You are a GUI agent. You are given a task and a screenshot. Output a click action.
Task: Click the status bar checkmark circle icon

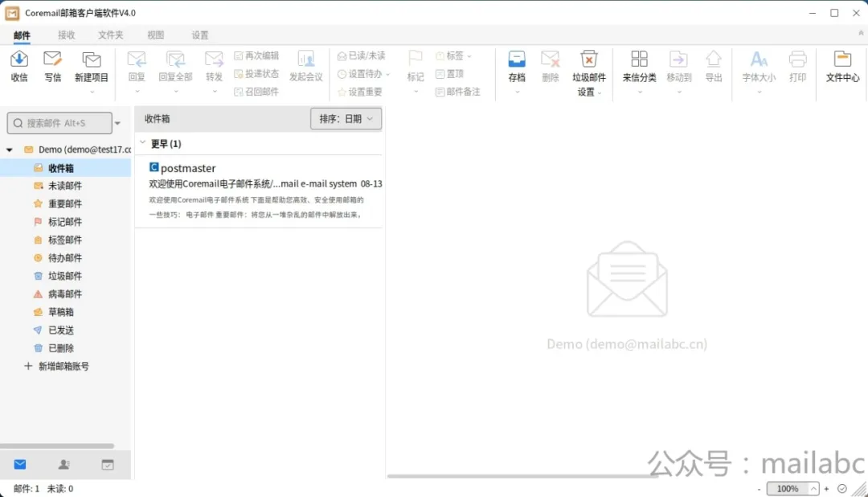click(x=842, y=489)
